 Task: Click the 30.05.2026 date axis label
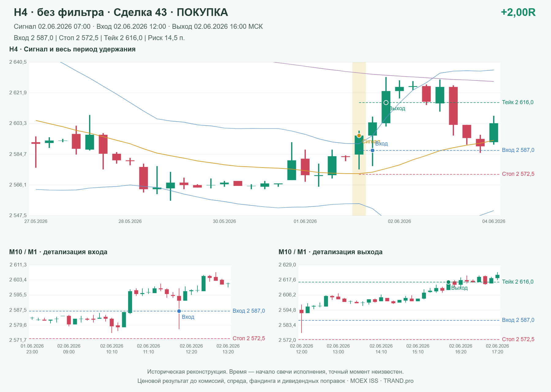[x=224, y=221]
